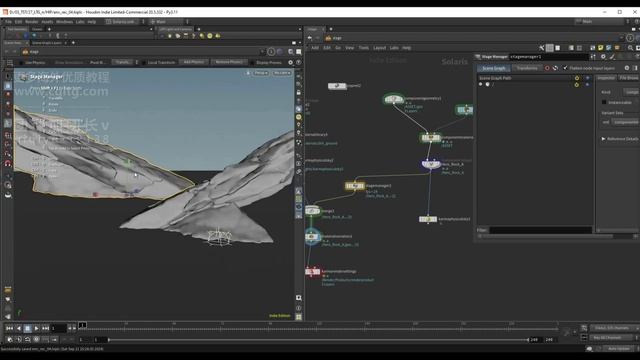640x360 pixels.
Task: Open network editor Add menu
Action: click(x=315, y=48)
